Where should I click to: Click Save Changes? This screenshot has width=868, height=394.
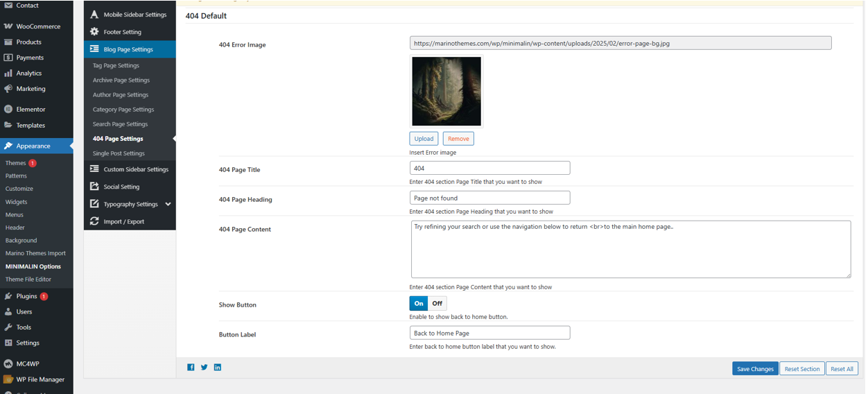755,369
